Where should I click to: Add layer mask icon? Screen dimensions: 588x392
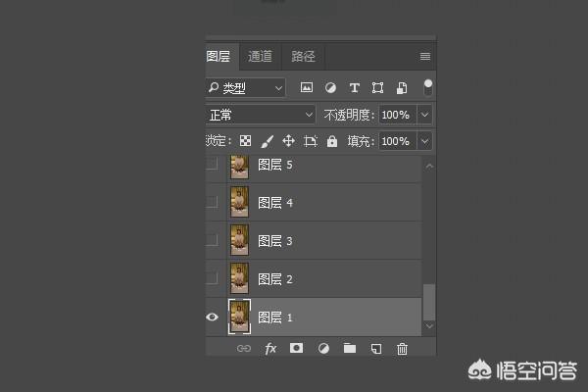[296, 348]
